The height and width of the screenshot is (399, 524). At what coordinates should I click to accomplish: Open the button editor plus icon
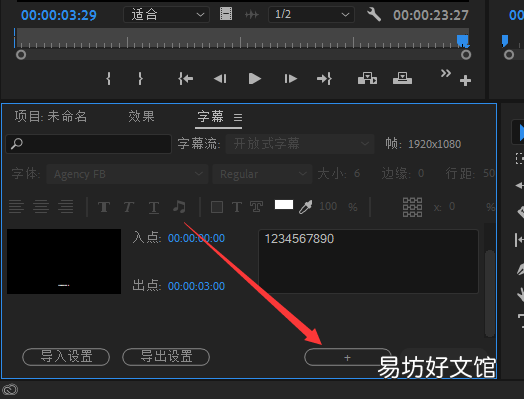465,81
